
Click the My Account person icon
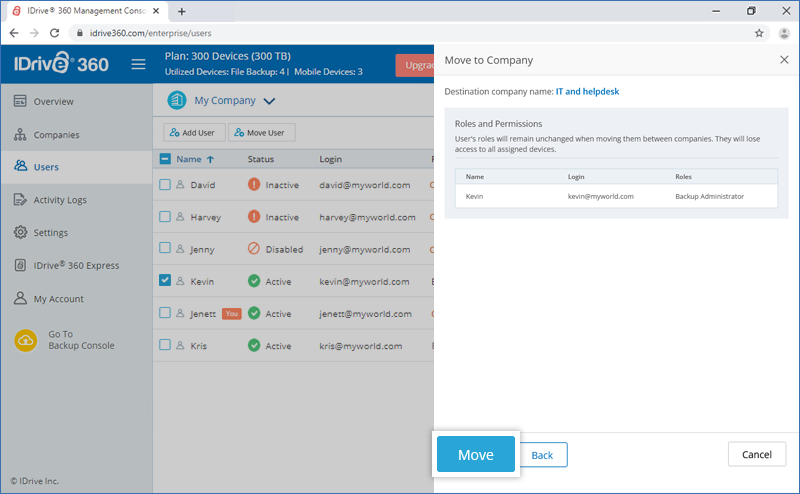(x=20, y=298)
